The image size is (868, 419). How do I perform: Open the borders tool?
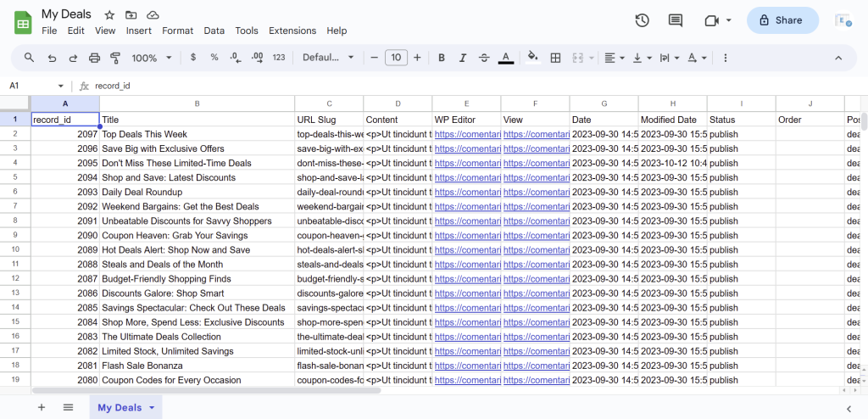pyautogui.click(x=556, y=58)
